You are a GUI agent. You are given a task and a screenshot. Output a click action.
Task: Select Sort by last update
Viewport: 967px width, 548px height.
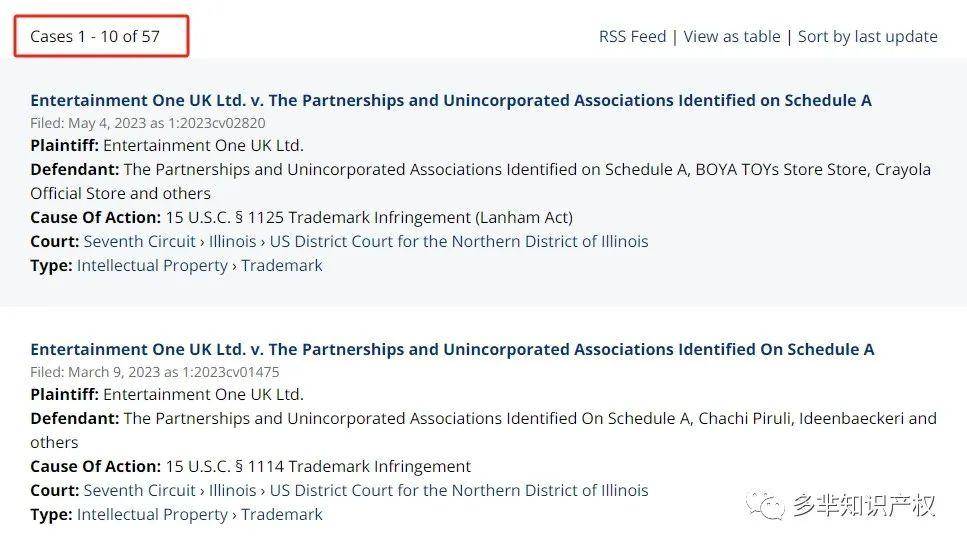coord(868,36)
